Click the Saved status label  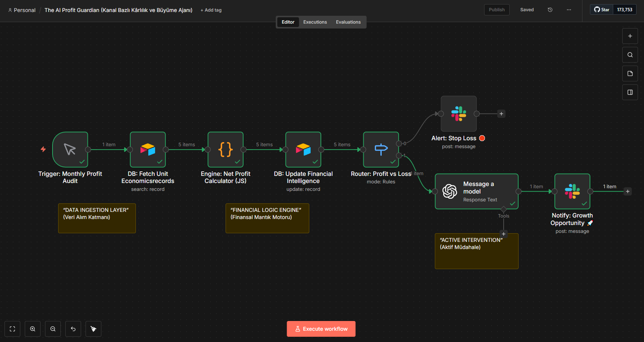click(x=527, y=10)
